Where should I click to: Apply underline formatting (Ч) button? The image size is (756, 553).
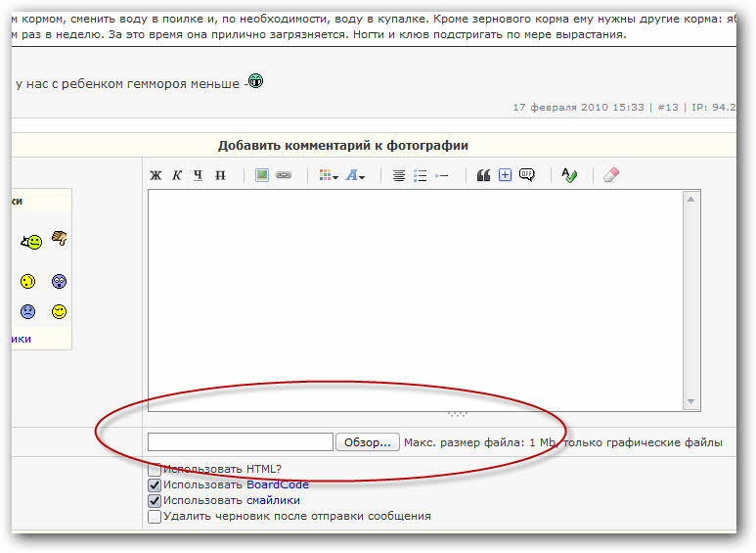(x=199, y=175)
